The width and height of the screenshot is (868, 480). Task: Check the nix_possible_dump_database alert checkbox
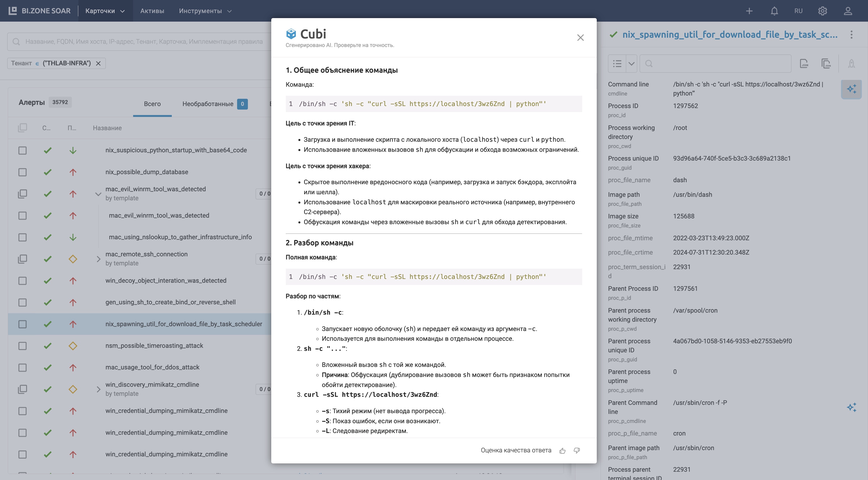[x=23, y=172]
